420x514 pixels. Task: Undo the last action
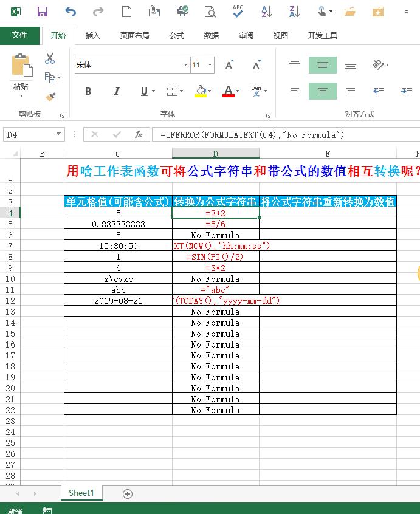pos(70,12)
